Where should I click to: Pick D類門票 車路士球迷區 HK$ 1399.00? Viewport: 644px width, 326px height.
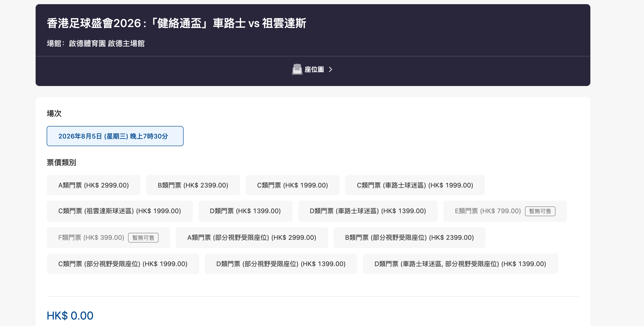(x=368, y=211)
